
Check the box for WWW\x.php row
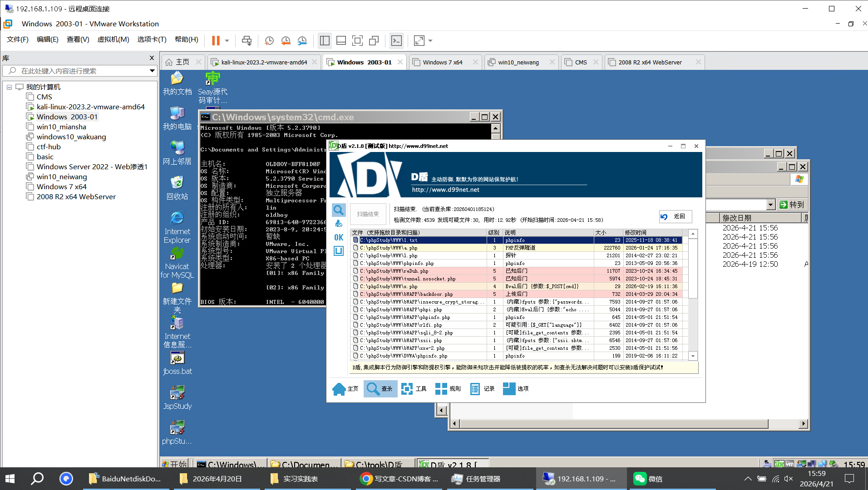pyautogui.click(x=356, y=286)
